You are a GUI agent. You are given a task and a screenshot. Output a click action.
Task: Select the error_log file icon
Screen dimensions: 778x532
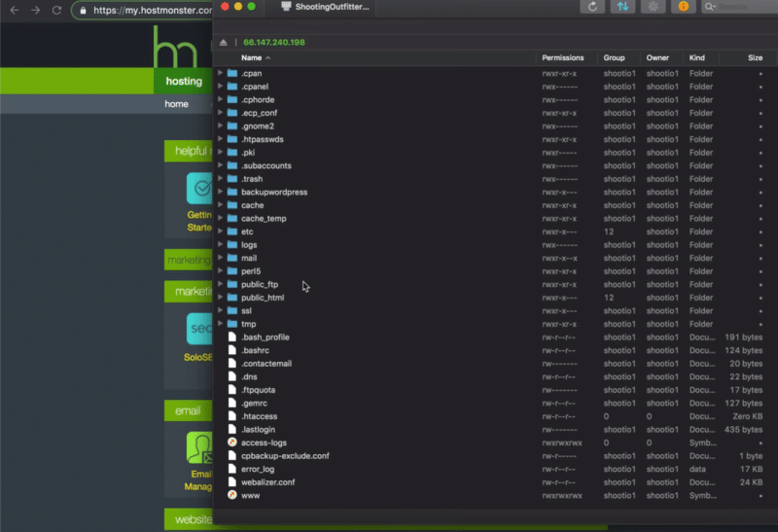(x=232, y=469)
